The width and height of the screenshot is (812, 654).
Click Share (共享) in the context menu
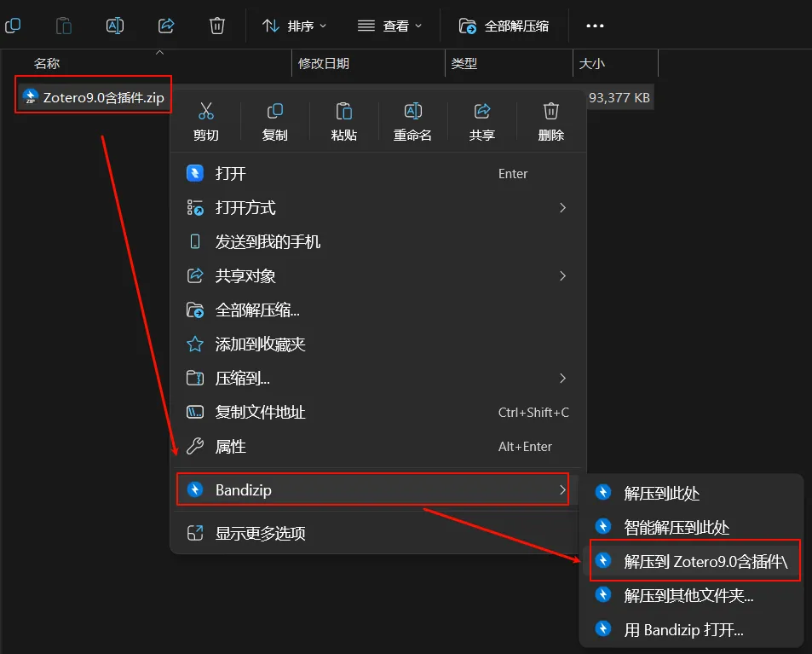tap(482, 122)
